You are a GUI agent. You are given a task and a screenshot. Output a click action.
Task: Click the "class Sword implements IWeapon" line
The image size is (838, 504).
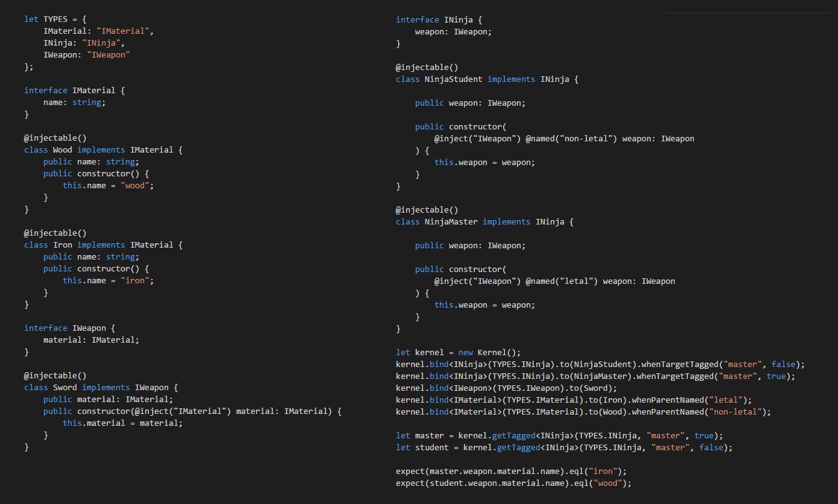pos(101,388)
